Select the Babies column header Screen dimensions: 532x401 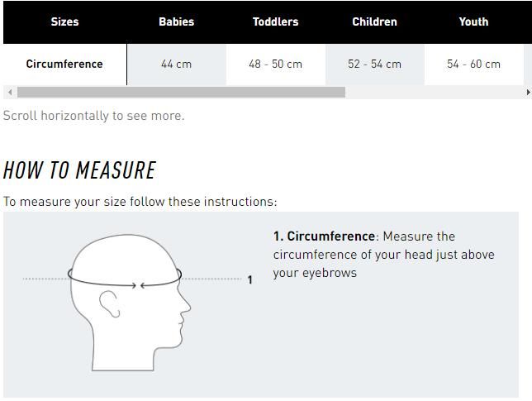tap(176, 21)
